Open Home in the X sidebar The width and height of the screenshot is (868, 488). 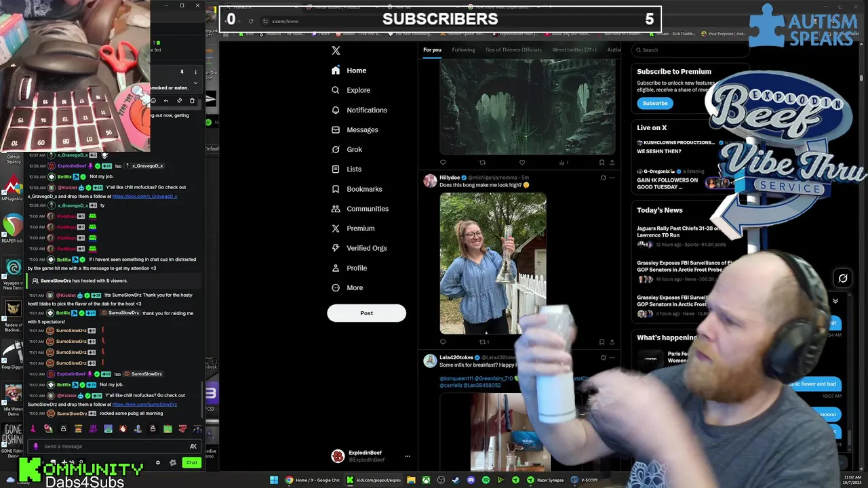tap(349, 70)
